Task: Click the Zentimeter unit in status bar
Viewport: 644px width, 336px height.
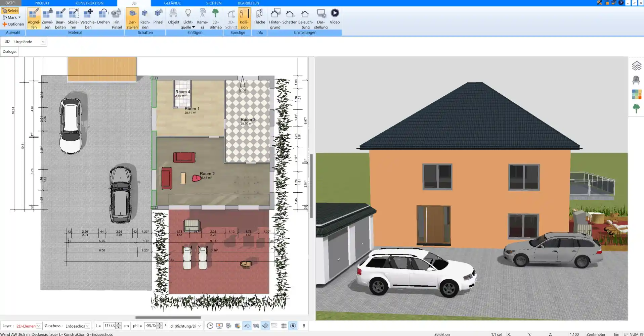Action: coord(596,334)
